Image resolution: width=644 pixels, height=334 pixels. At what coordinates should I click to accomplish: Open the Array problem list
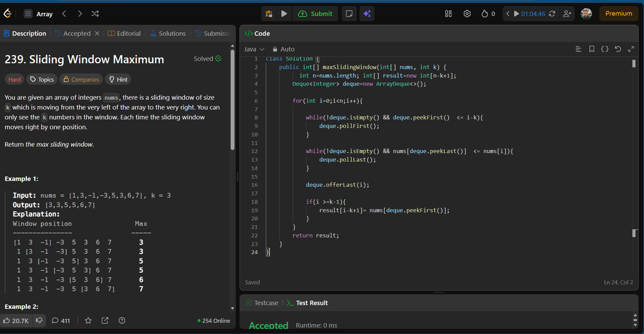click(x=38, y=14)
